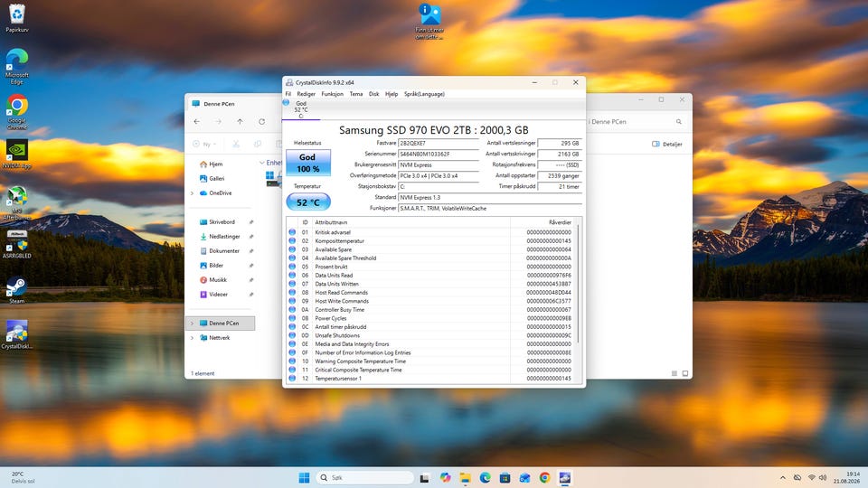Go up one folder level in Explorer
Screen dimensions: 868x488
tap(240, 122)
